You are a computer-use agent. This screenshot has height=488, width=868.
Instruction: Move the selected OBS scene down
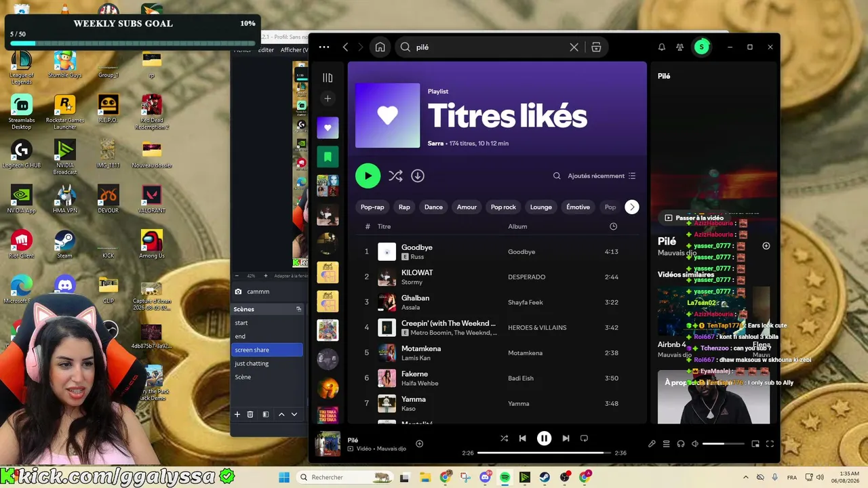pyautogui.click(x=294, y=414)
